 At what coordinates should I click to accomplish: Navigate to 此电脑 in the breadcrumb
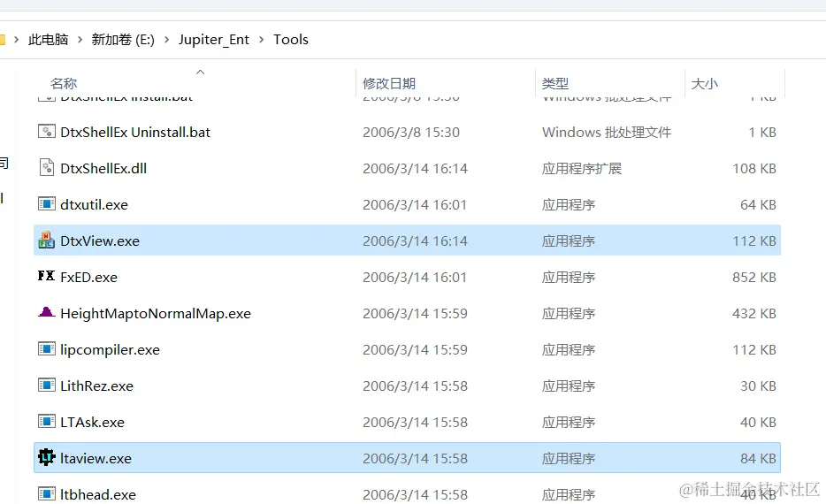point(48,40)
